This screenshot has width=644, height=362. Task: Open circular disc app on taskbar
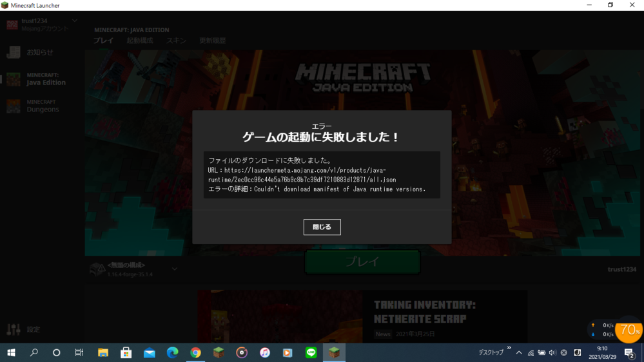tap(242, 352)
